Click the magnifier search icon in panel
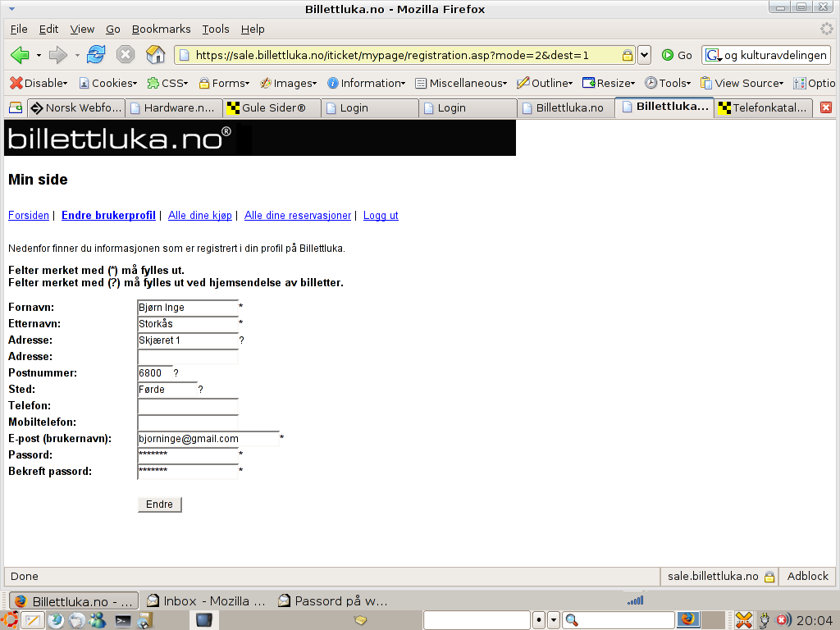 572,620
